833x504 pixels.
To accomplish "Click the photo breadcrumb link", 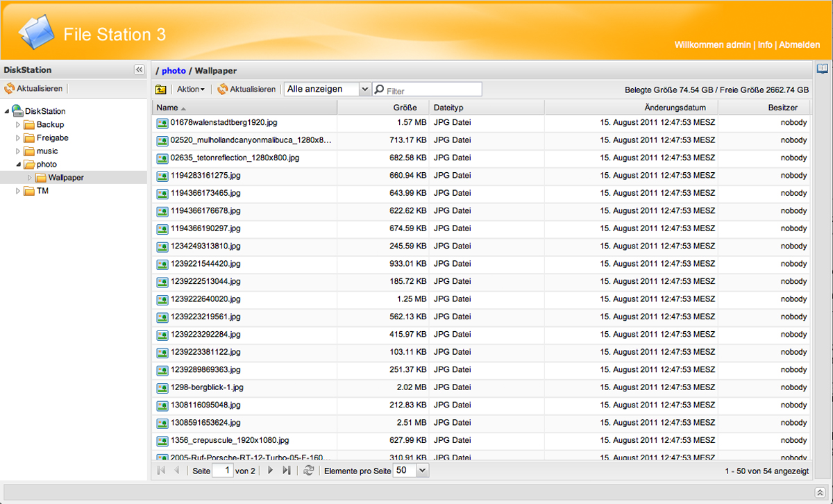I will [174, 71].
